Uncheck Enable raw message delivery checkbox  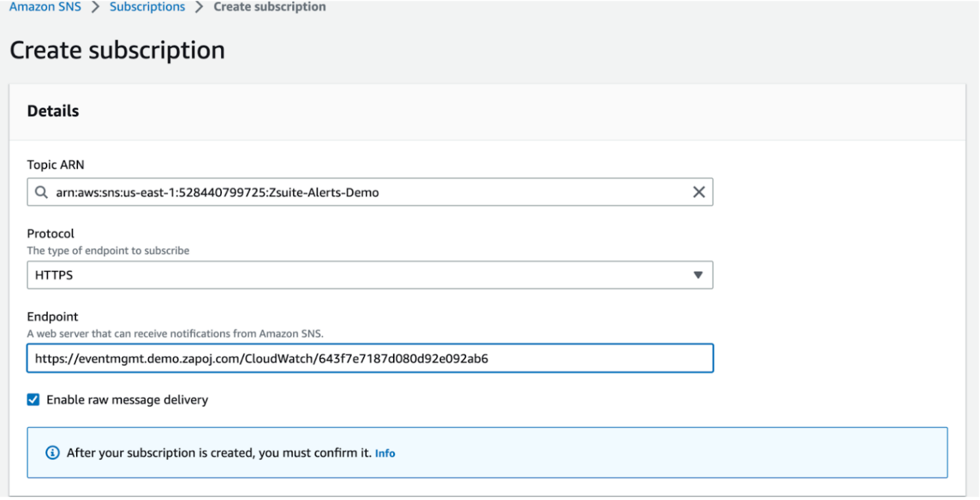[33, 400]
